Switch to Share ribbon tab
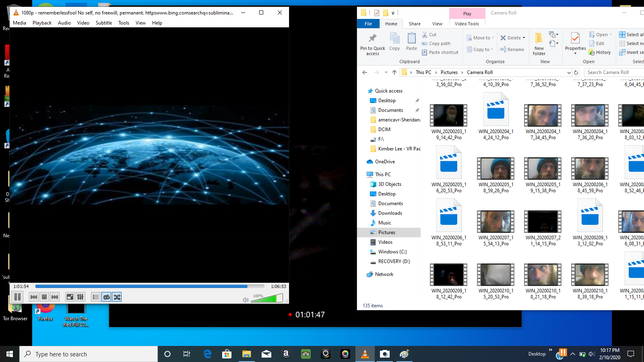644x362 pixels. tap(415, 24)
